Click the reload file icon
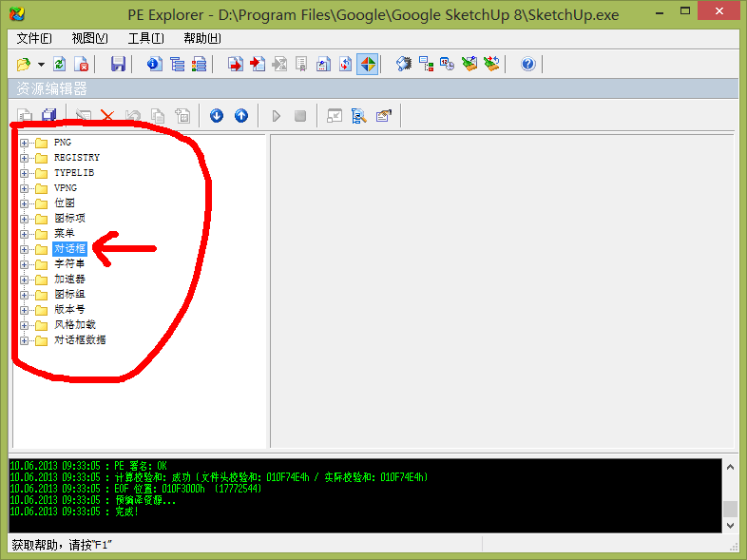 [x=60, y=64]
